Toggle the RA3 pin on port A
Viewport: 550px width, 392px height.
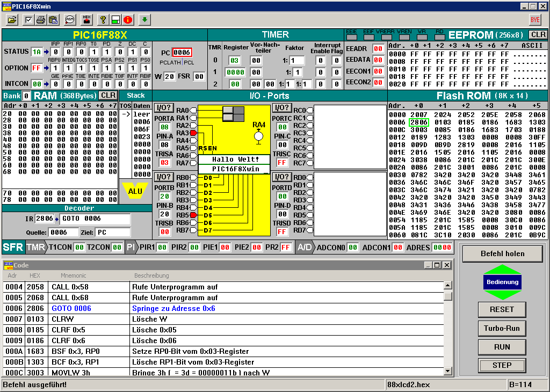194,133
